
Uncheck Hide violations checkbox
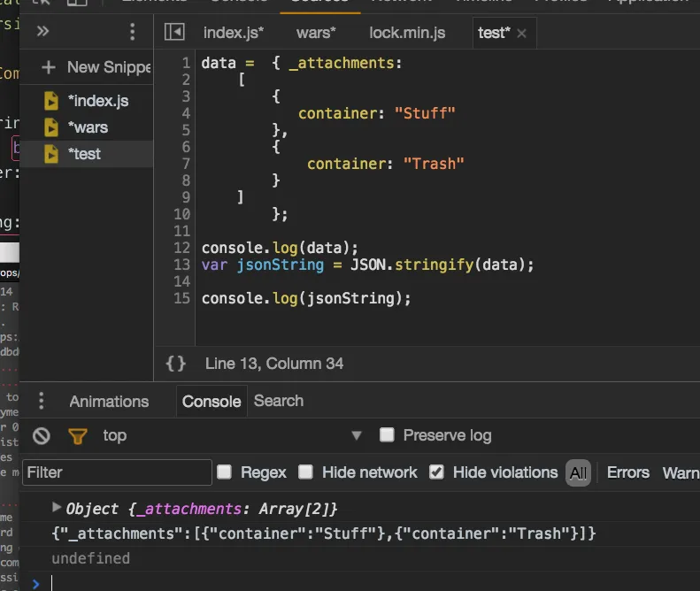pyautogui.click(x=436, y=472)
